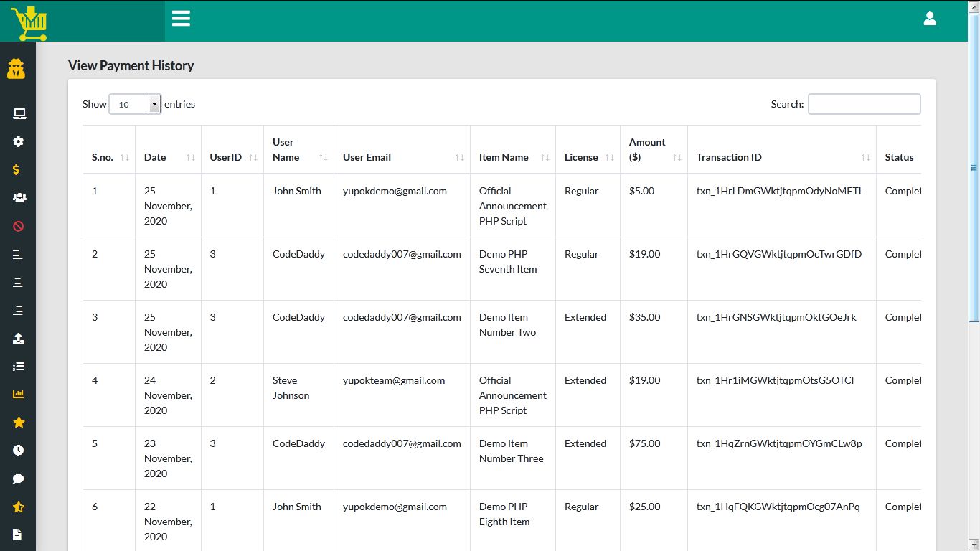Click the red ban sidebar icon
The image size is (980, 551).
(x=19, y=226)
